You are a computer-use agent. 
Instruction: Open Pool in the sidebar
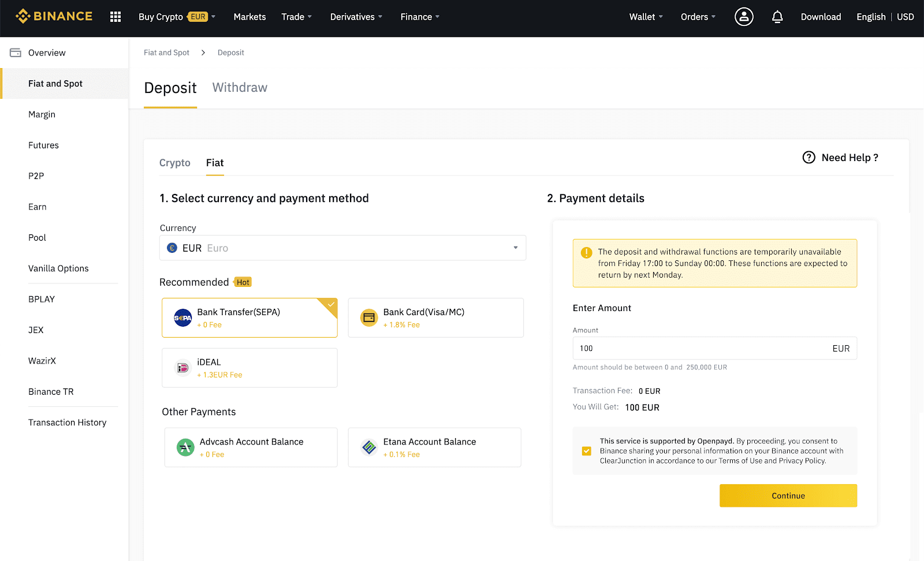coord(37,238)
